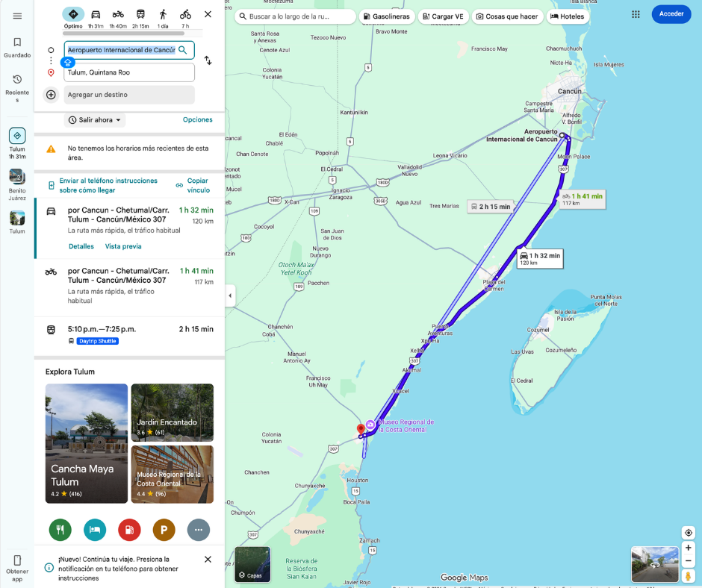Click the 1 h 32 min car label on map
Viewport: 702px width, 588px height.
(x=540, y=259)
